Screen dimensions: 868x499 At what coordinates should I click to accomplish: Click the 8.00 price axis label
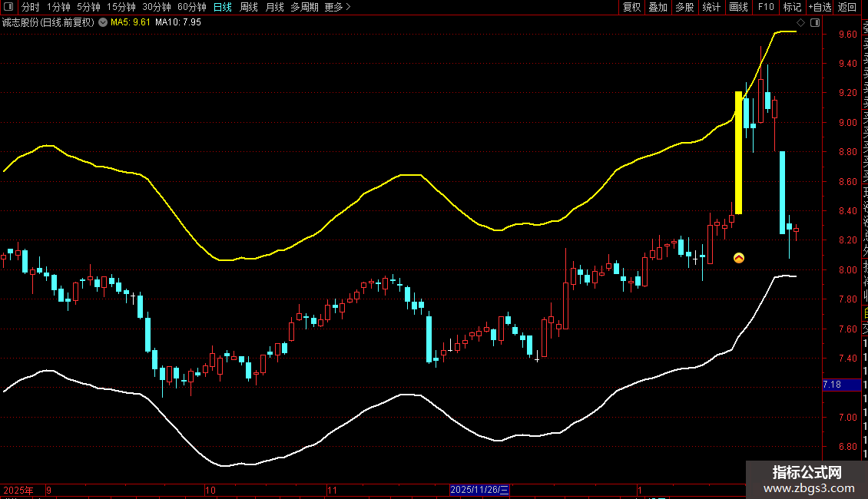point(847,270)
